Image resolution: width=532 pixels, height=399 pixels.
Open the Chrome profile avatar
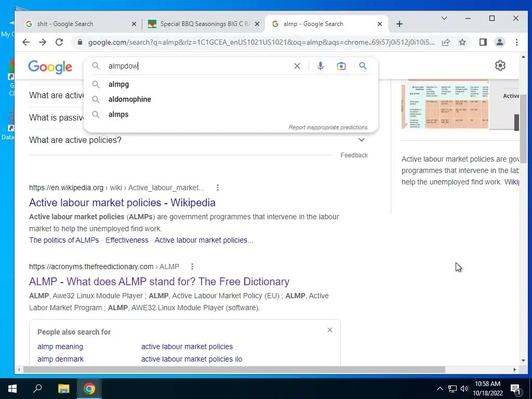[500, 42]
